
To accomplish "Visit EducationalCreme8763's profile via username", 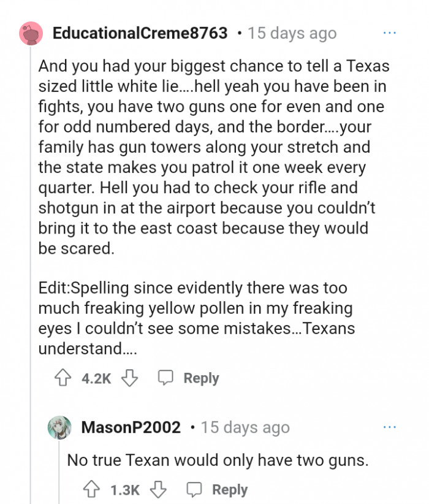I will 140,32.
